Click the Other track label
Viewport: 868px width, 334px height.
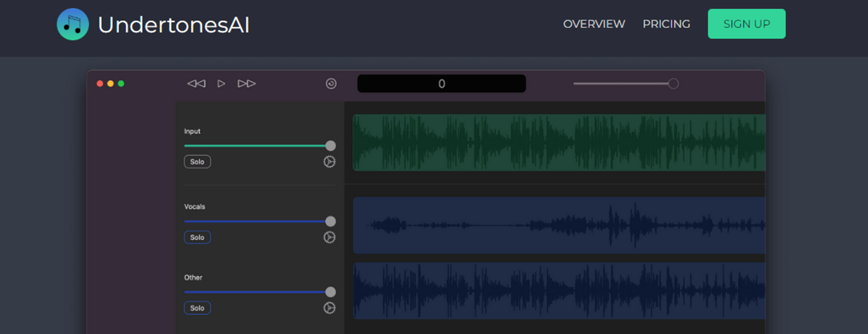[193, 277]
